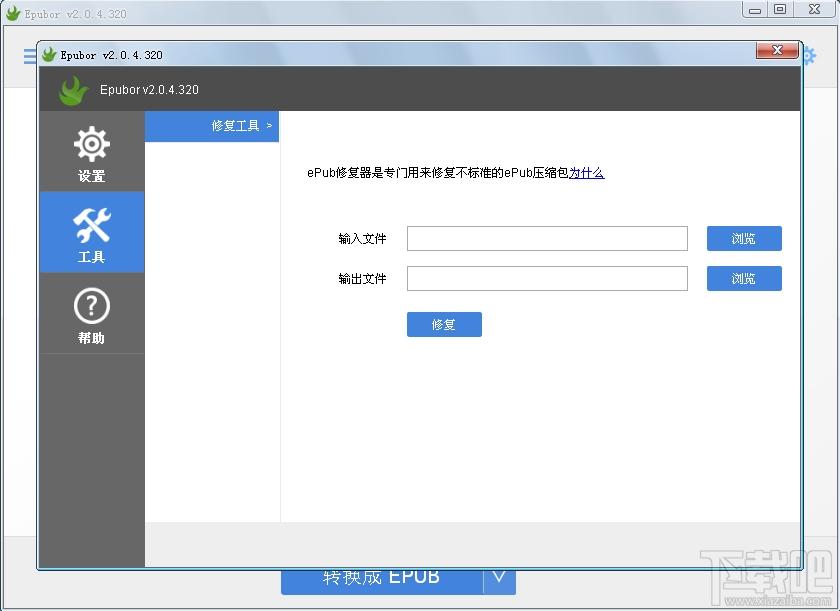Click 转换成 EPUB button in main window
The width and height of the screenshot is (840, 611).
[382, 581]
